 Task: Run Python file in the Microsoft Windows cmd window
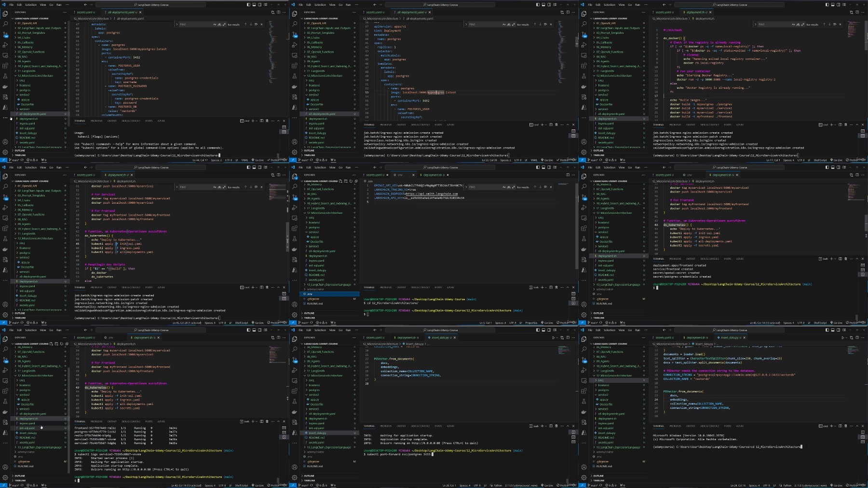coord(842,337)
